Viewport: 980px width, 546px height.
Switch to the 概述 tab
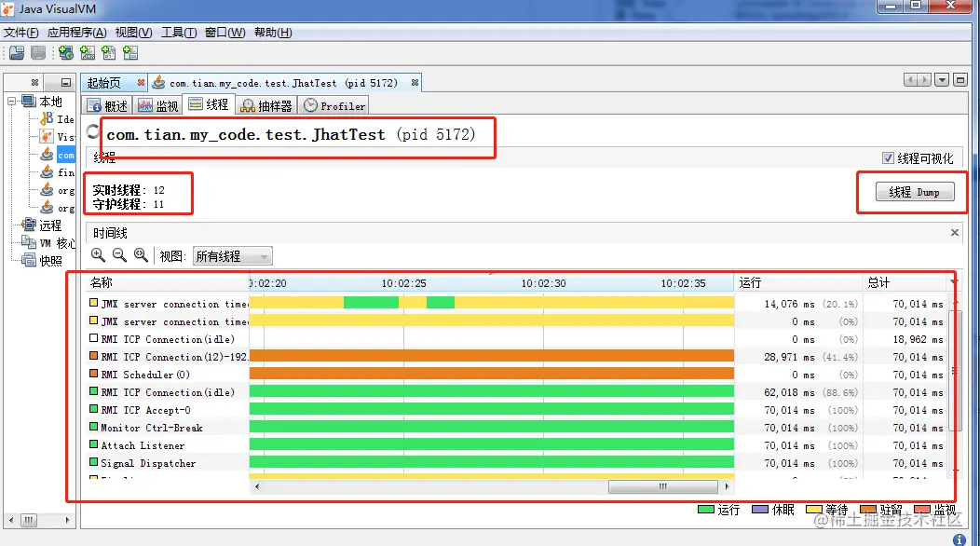(x=108, y=105)
